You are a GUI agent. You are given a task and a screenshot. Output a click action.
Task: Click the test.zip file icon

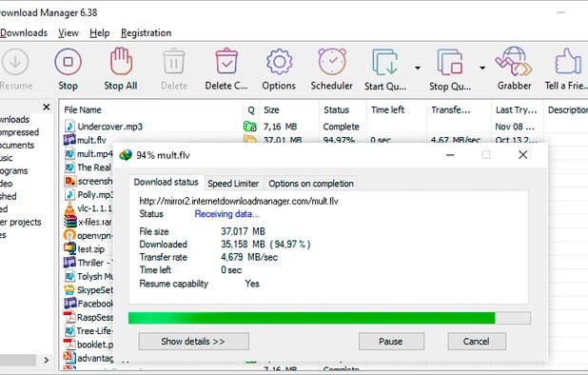[69, 248]
